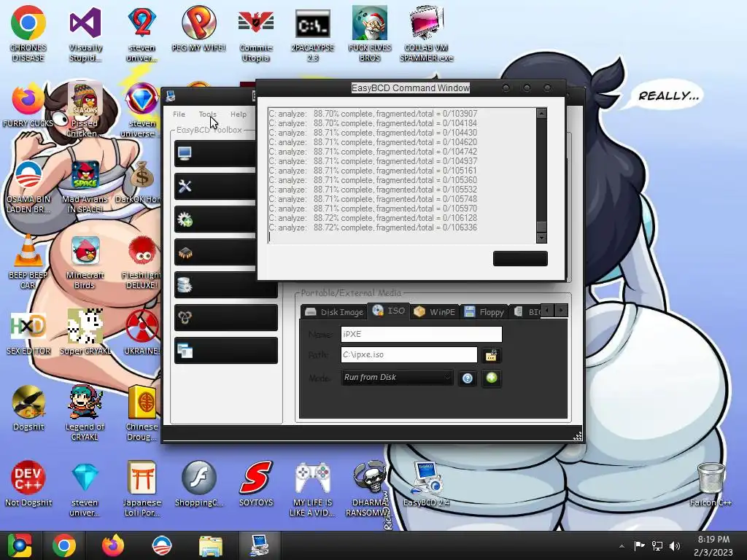The height and width of the screenshot is (560, 747).
Task: Open File Explorer from the taskbar
Action: (x=211, y=545)
